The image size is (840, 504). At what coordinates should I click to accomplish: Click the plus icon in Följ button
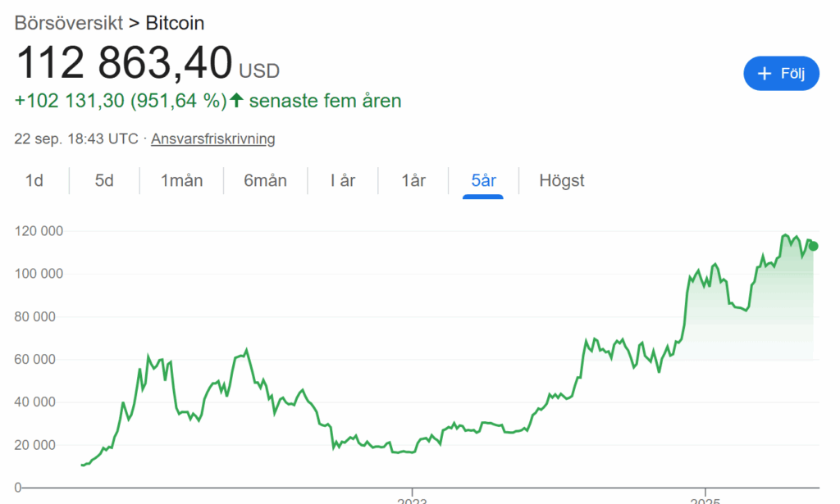click(765, 74)
